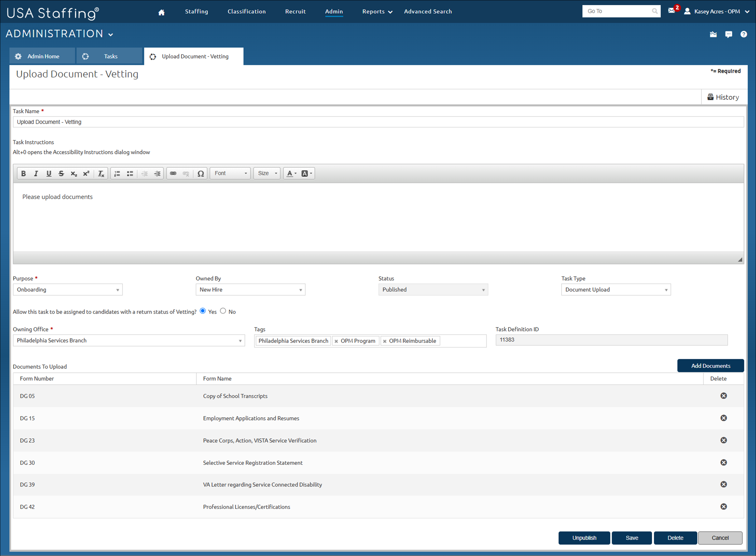Delete the DG 15 Employment Applications row
Image resolution: width=756 pixels, height=556 pixels.
click(723, 418)
